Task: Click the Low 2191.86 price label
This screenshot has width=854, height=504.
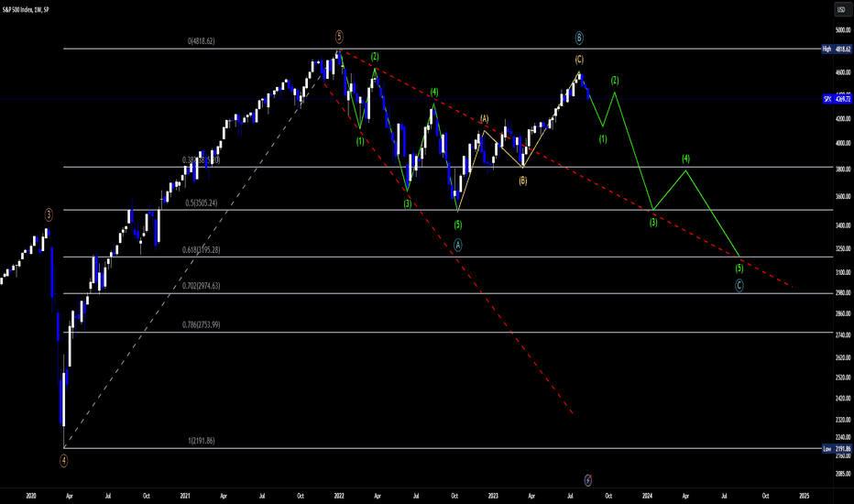Action: (x=838, y=449)
